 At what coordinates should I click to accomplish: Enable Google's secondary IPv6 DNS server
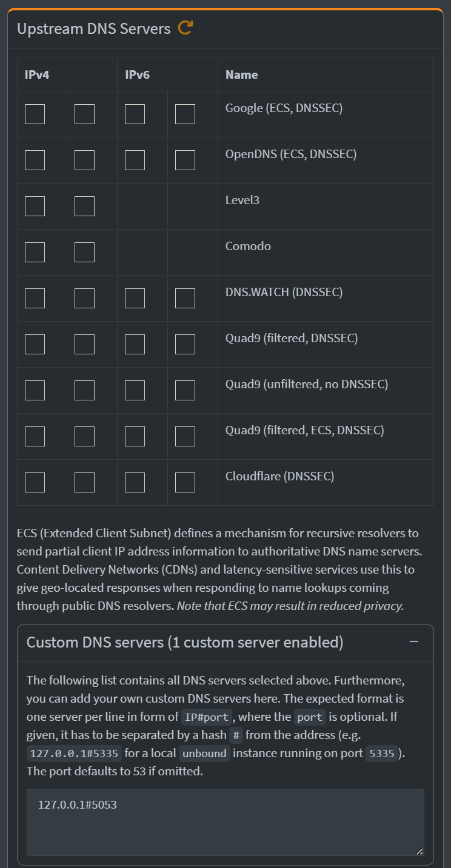(x=185, y=114)
